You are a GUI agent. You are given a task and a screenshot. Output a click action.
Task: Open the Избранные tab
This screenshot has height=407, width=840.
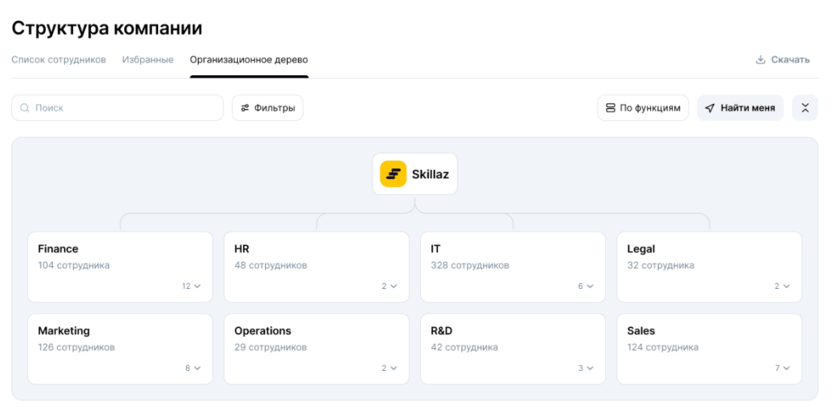point(148,60)
